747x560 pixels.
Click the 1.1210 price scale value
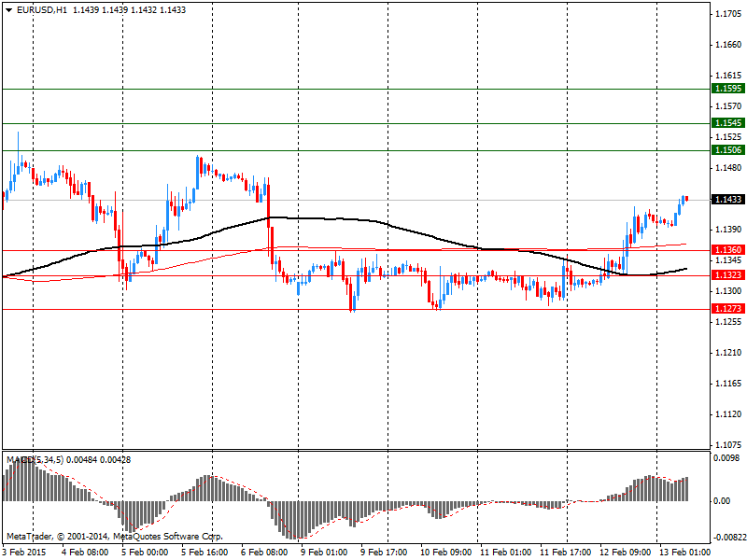pos(729,353)
